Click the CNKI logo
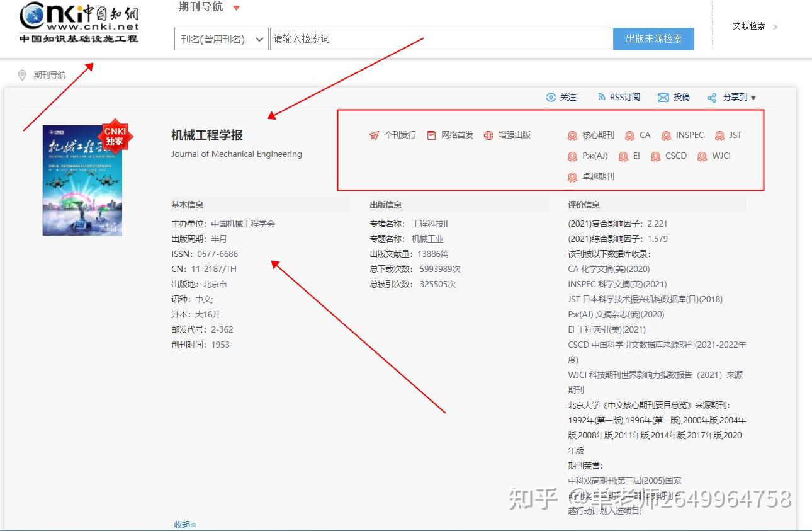Image resolution: width=812 pixels, height=531 pixels. coord(79,23)
